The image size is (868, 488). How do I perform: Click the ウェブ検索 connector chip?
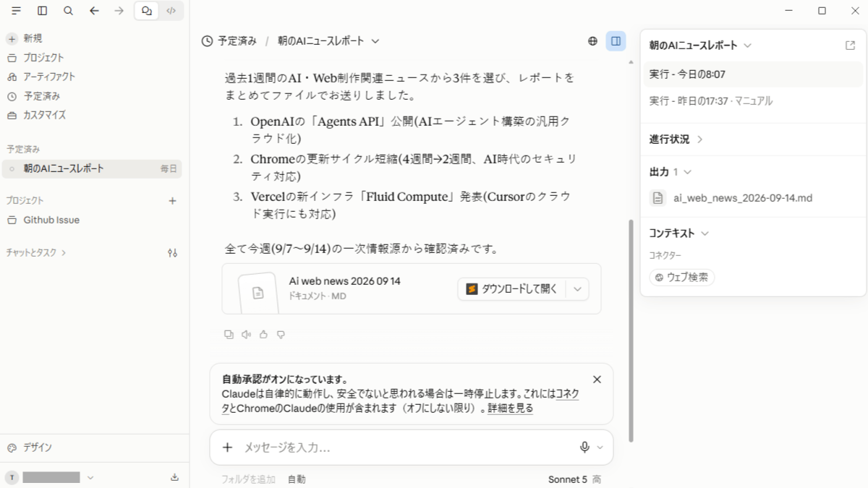tap(682, 277)
